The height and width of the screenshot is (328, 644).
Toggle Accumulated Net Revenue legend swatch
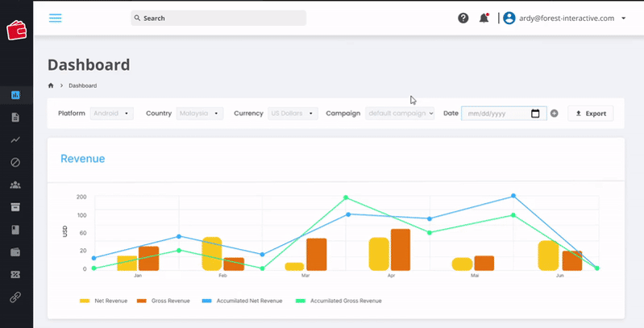pyautogui.click(x=207, y=301)
